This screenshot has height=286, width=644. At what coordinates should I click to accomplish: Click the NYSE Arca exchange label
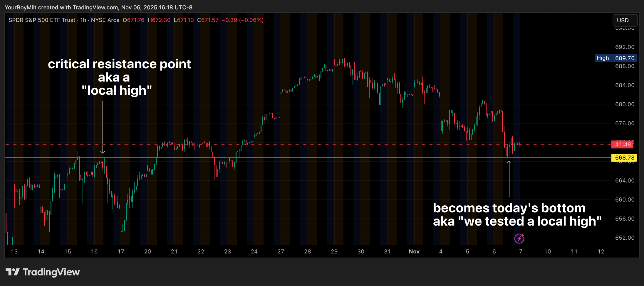(x=105, y=20)
